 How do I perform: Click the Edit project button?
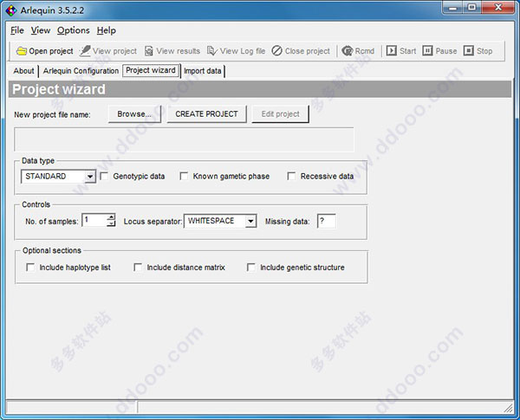280,114
